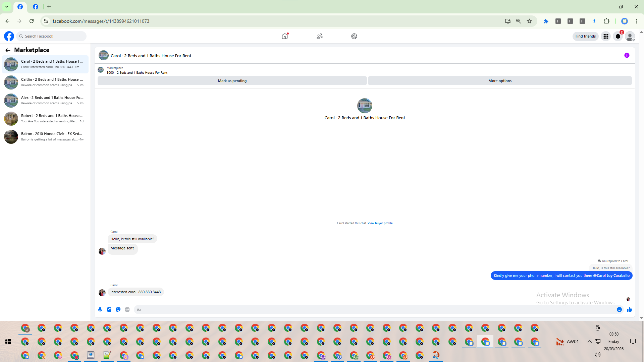The image size is (644, 362).
Task: Go back from the Marketplace chat list
Action: pyautogui.click(x=8, y=50)
